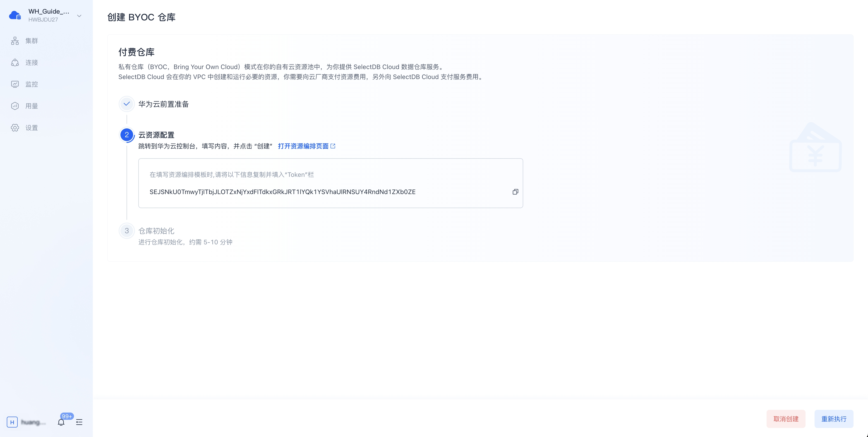Click the 付费仓库 heading
868x437 pixels.
coord(136,52)
